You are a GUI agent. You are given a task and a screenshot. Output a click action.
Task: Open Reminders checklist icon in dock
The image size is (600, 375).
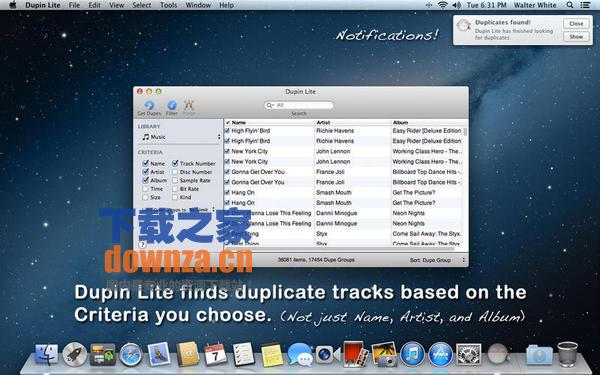tap(243, 354)
